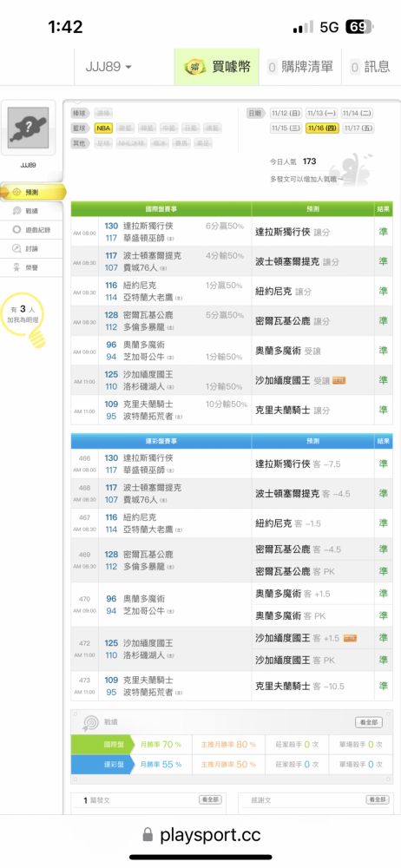401x868 pixels.
Task: Open 遊戲紀錄 in the sidebar
Action: [x=31, y=230]
